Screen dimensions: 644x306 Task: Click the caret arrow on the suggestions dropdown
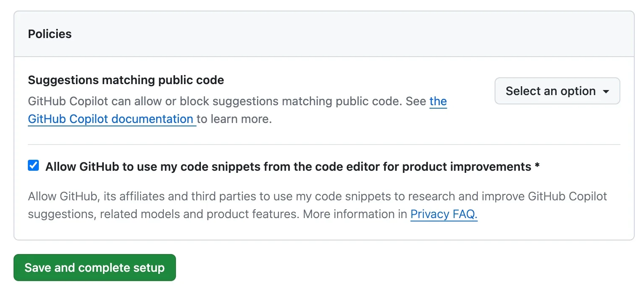pyautogui.click(x=606, y=91)
